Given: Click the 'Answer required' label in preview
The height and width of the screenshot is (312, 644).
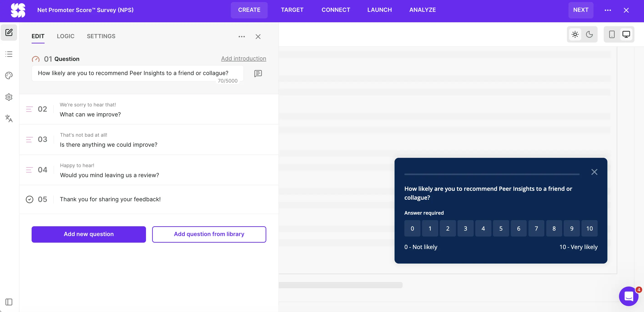Looking at the screenshot, I should click(x=424, y=213).
